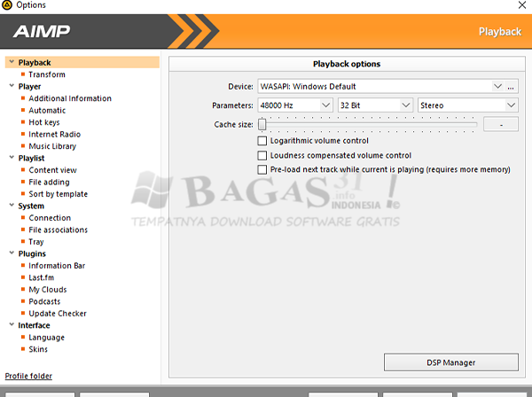
Task: Open Skins settings
Action: pos(38,349)
